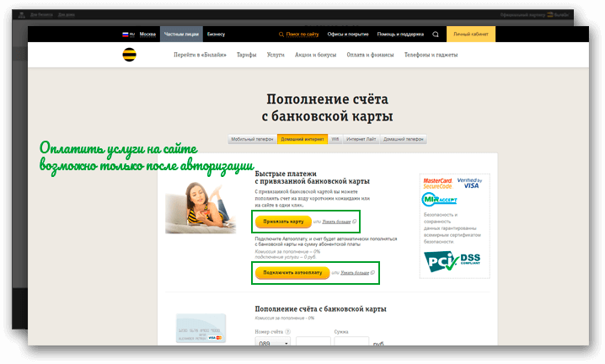Open the Москва region selector
This screenshot has height=364, width=605.
coord(147,35)
